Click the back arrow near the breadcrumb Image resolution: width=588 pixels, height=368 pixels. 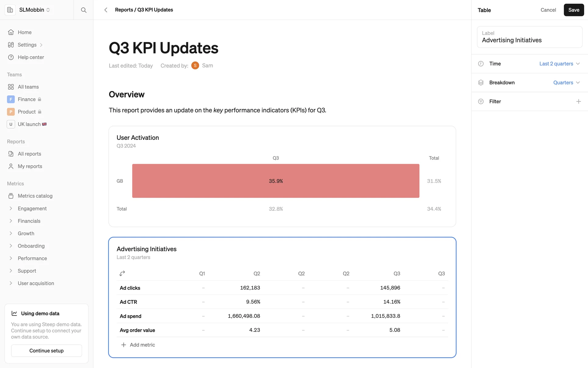point(106,10)
